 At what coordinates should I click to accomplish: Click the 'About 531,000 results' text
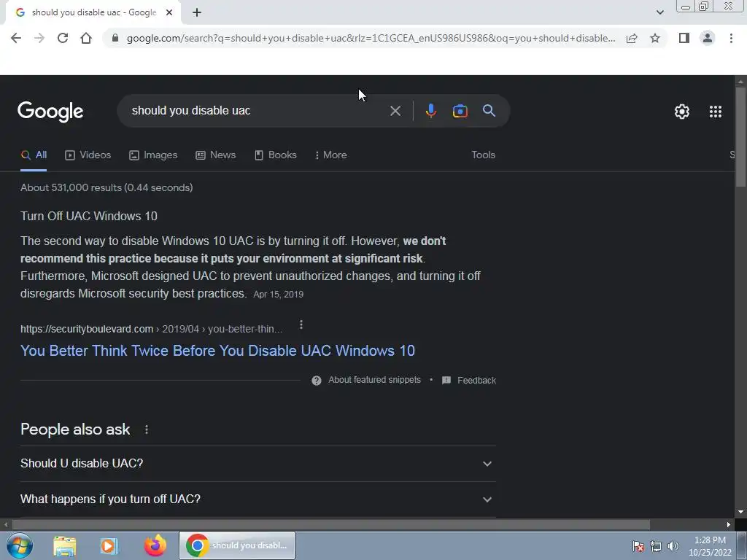(107, 187)
